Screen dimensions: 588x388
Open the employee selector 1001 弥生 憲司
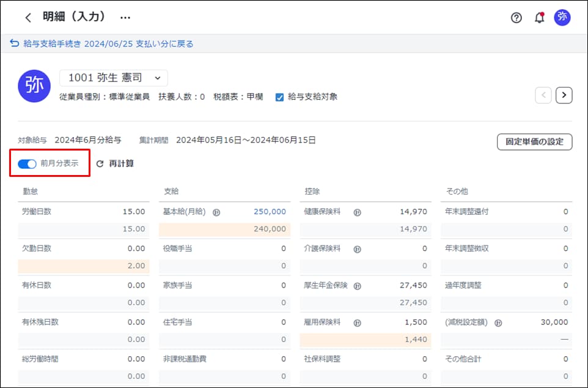click(x=114, y=78)
